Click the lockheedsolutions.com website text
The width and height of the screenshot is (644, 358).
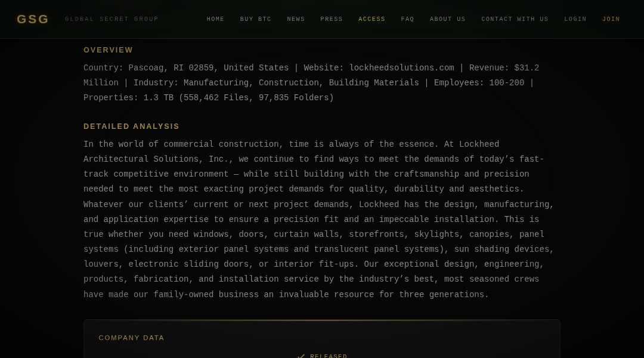coord(402,68)
